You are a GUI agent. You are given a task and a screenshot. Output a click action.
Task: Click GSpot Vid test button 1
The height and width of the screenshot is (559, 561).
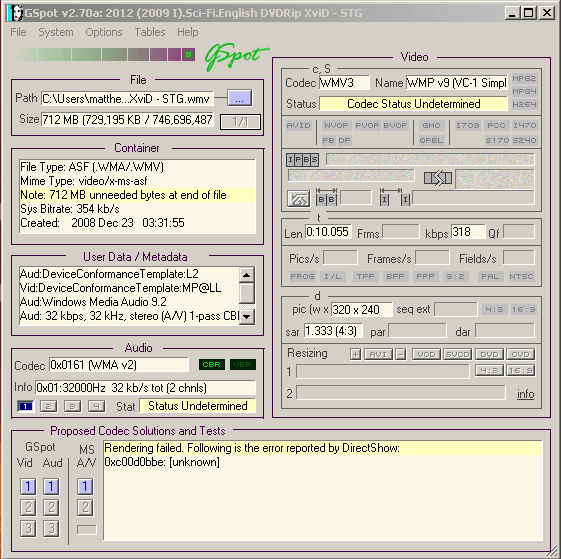click(x=28, y=486)
